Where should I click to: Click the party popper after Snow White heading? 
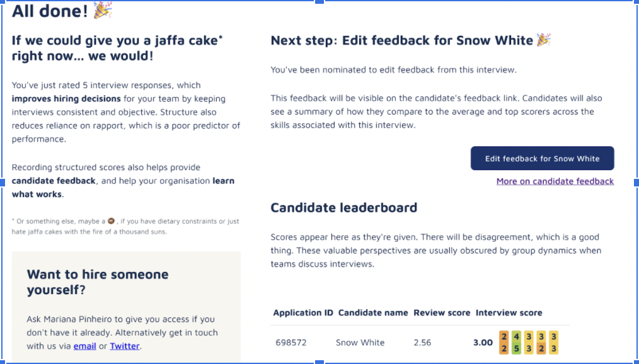(544, 40)
